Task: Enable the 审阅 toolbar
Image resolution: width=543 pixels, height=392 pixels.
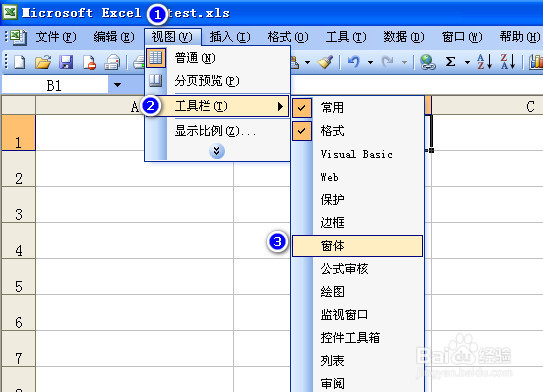Action: [357, 383]
